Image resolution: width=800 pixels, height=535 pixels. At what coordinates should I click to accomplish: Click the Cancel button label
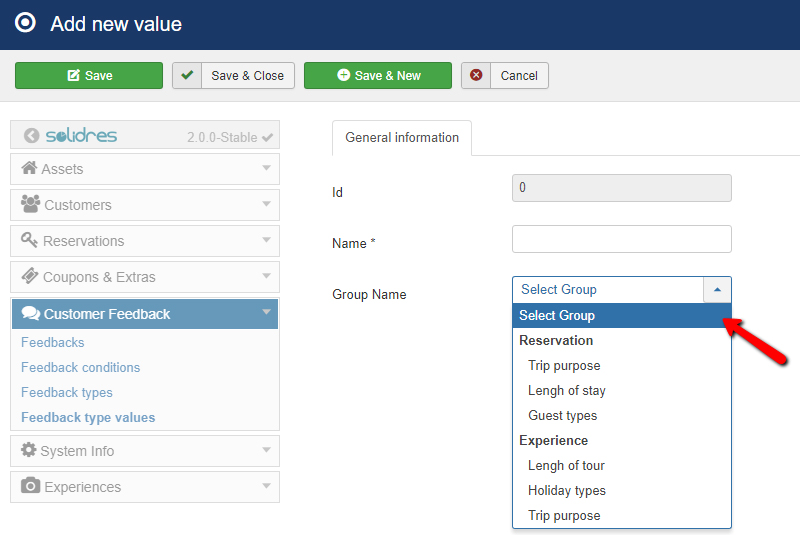[519, 75]
